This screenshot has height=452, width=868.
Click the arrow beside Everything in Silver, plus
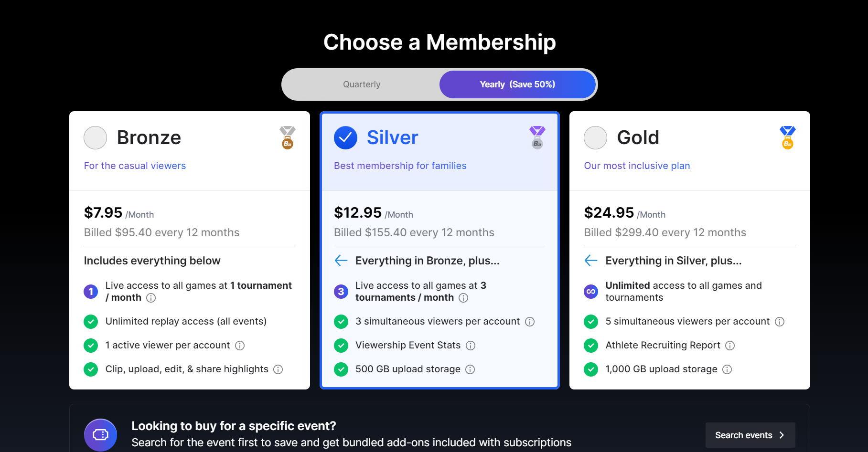click(x=591, y=261)
